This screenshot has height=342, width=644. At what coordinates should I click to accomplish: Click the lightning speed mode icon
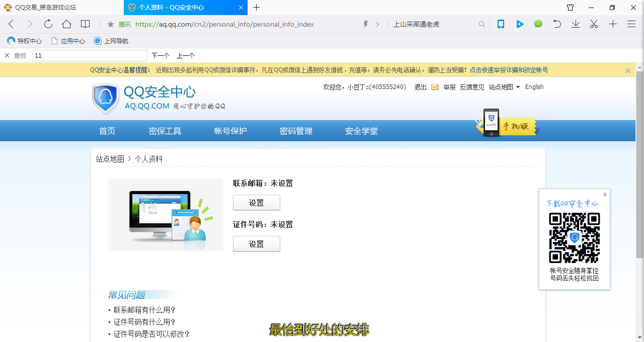coord(366,24)
